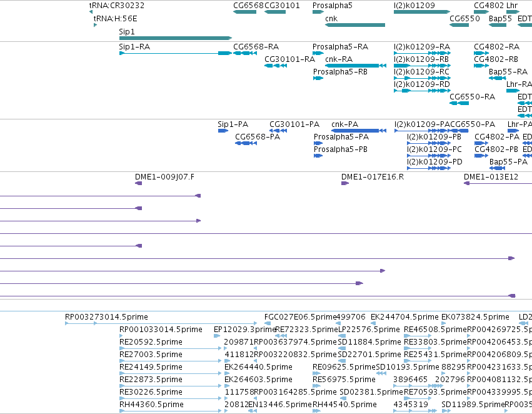Select the RE46508.5prime EST label
The image size is (532, 414).
tap(435, 330)
